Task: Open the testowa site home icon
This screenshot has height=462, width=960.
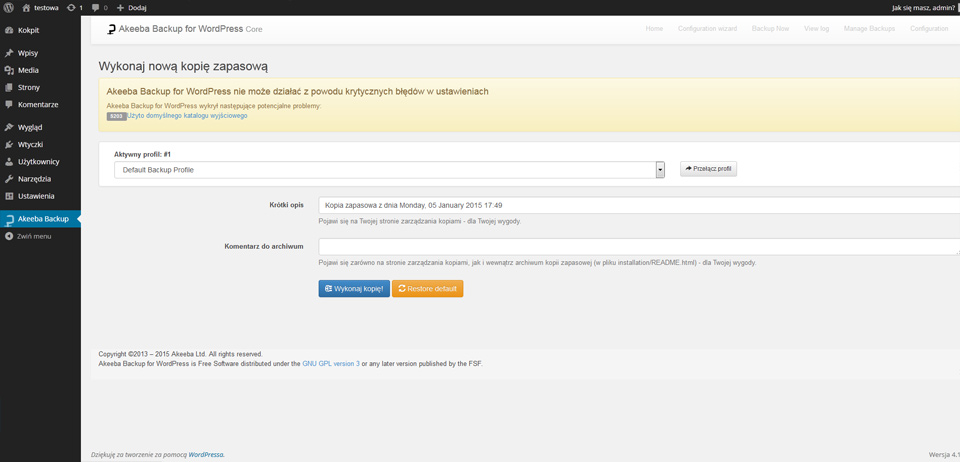Action: (x=26, y=8)
